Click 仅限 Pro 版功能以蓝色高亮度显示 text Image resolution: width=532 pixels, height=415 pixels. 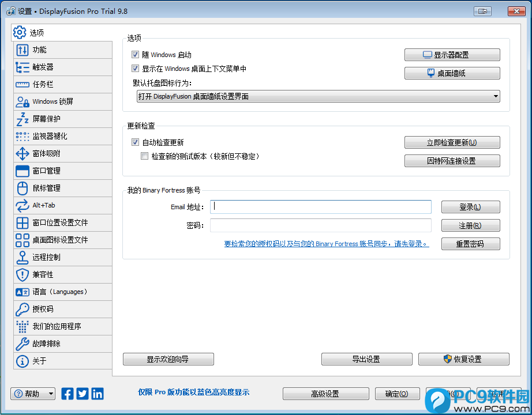pos(194,393)
